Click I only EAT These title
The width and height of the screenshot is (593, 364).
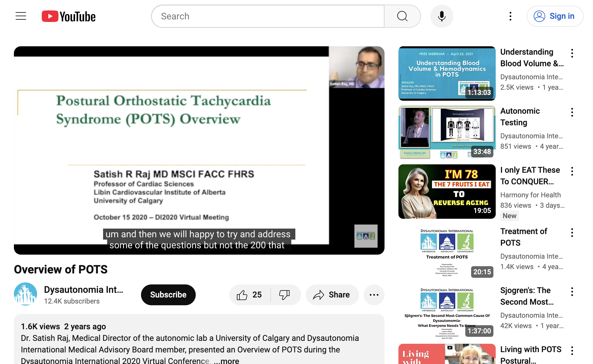[530, 176]
